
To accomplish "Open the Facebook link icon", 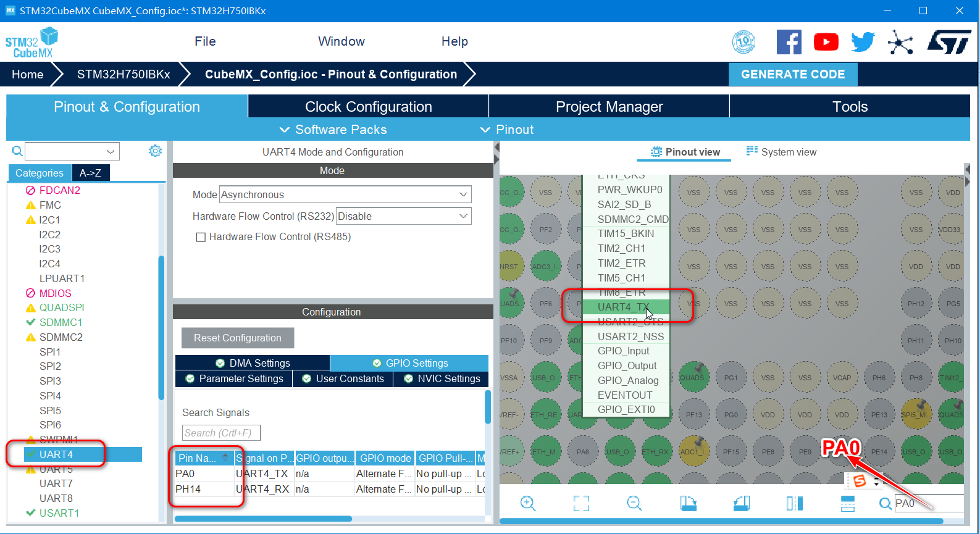I will tap(789, 42).
